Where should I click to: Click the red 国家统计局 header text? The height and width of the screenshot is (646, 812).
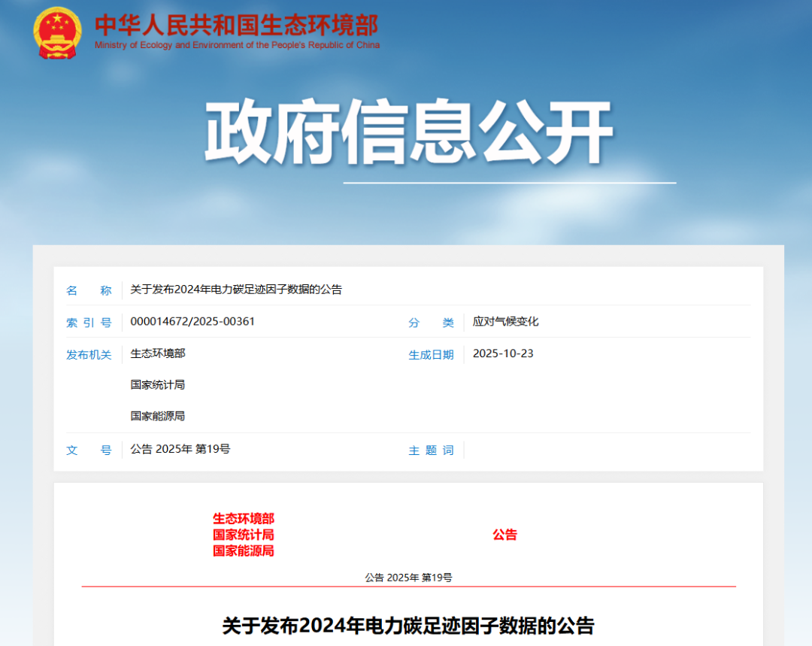[244, 535]
